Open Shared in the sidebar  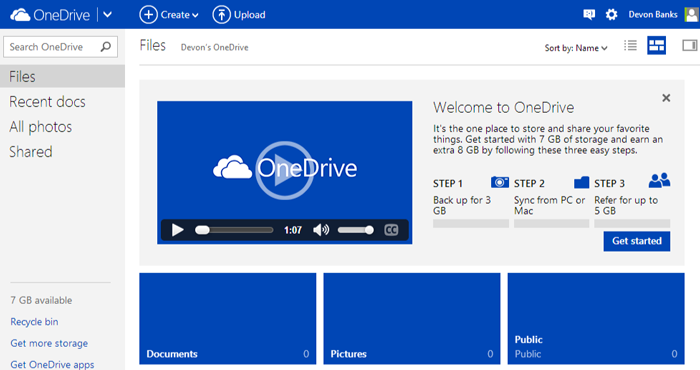pos(31,152)
